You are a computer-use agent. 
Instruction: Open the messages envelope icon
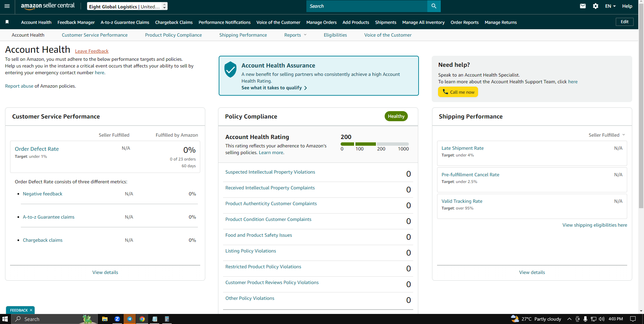click(x=583, y=6)
